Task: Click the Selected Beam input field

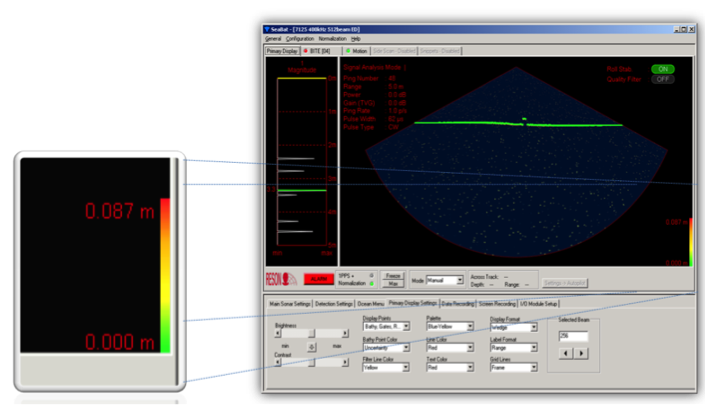Action: click(573, 336)
